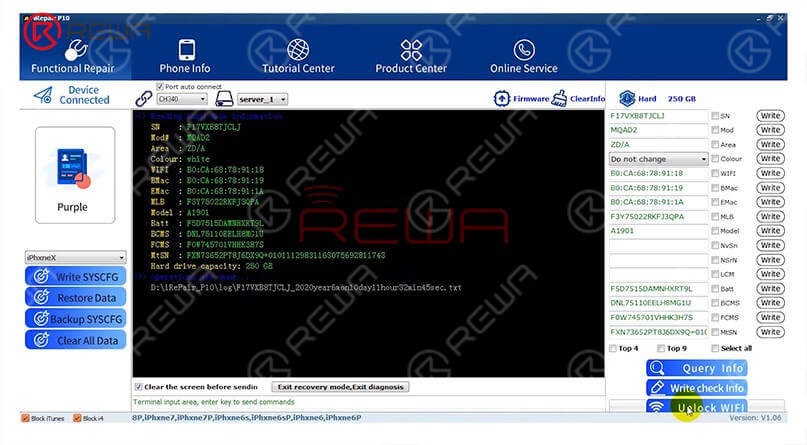Click the Write SYSCFG gear icon
This screenshot has height=445, width=807.
click(x=41, y=277)
